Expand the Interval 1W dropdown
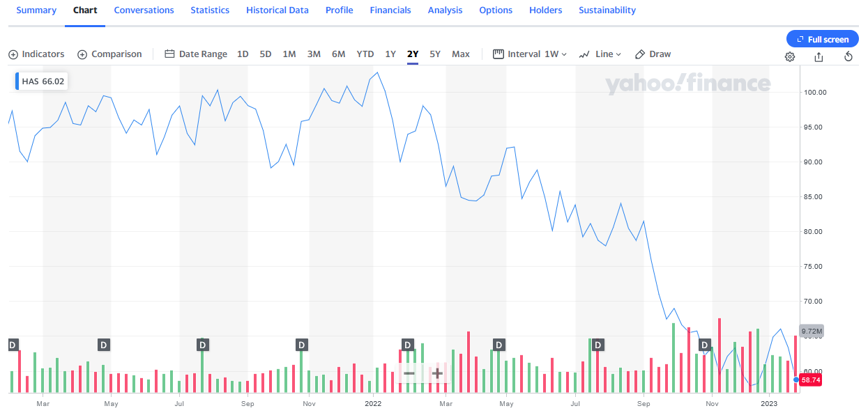Viewport: 868px width, 413px height. tap(530, 54)
